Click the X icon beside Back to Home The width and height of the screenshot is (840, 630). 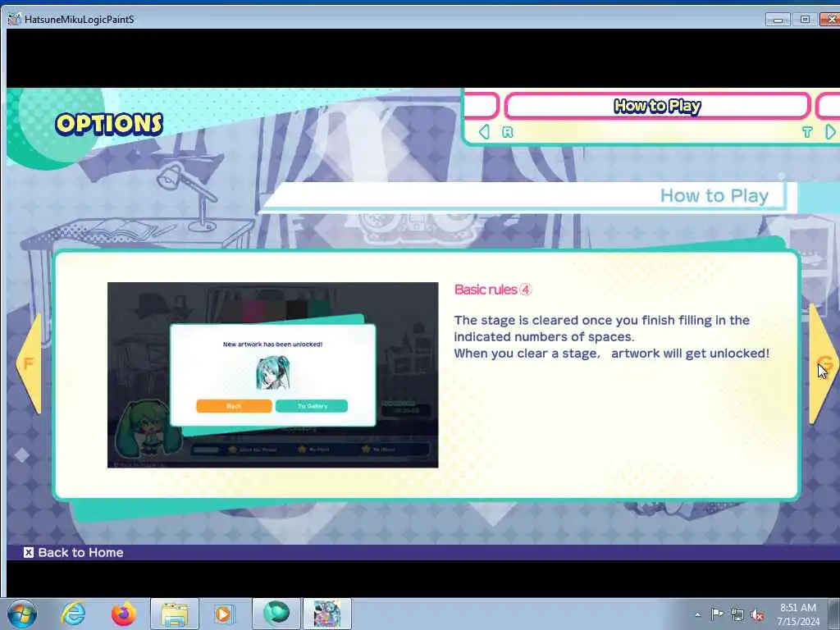click(29, 552)
